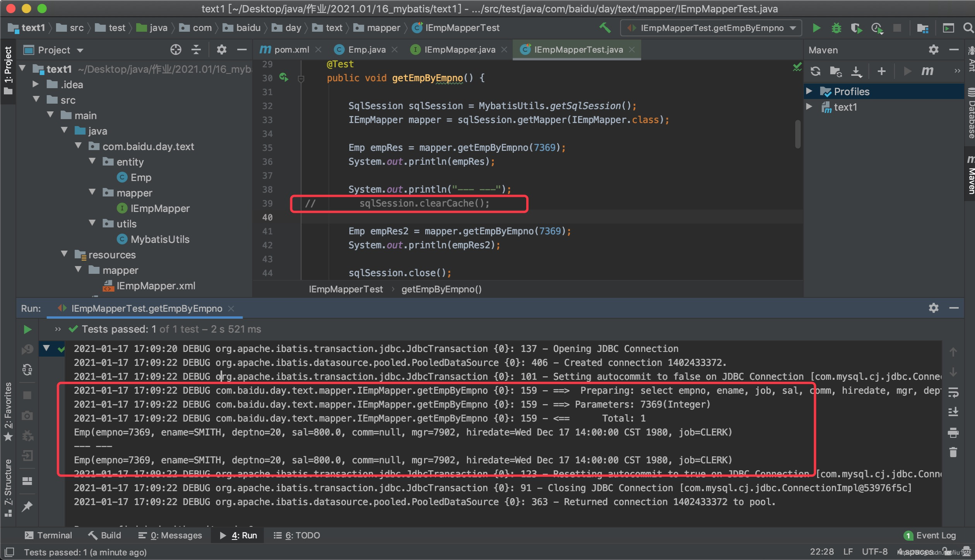Click the print icon in Run console

pyautogui.click(x=953, y=432)
